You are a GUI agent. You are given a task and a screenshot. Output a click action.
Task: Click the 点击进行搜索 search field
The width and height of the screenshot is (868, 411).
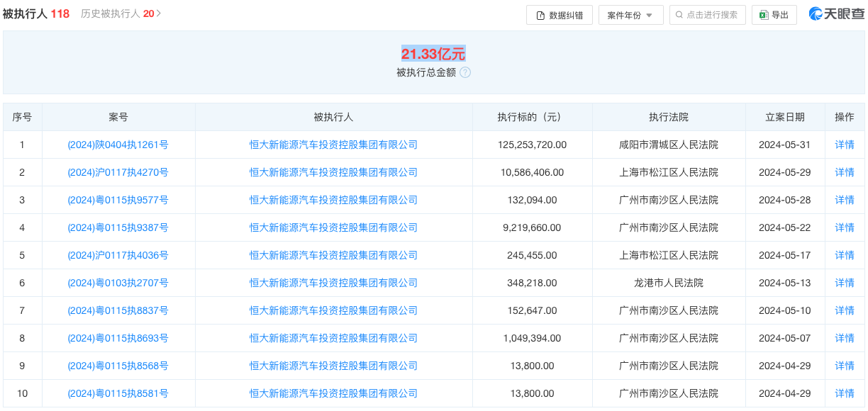coord(707,15)
